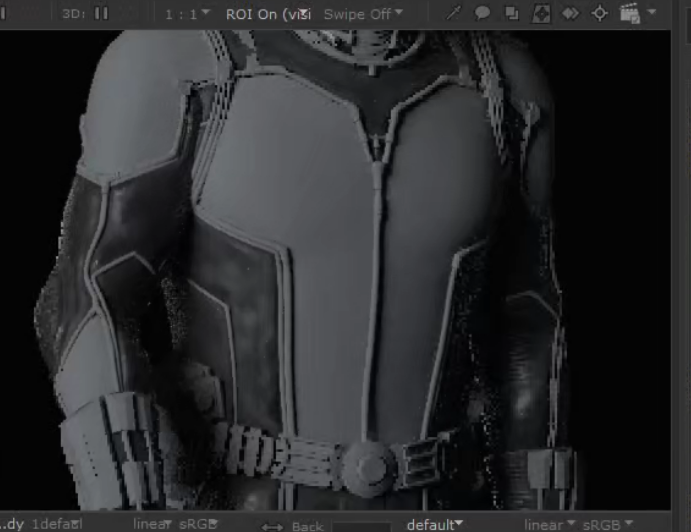Click the double-diamond compare icon
Image resolution: width=691 pixels, height=532 pixels.
(570, 13)
